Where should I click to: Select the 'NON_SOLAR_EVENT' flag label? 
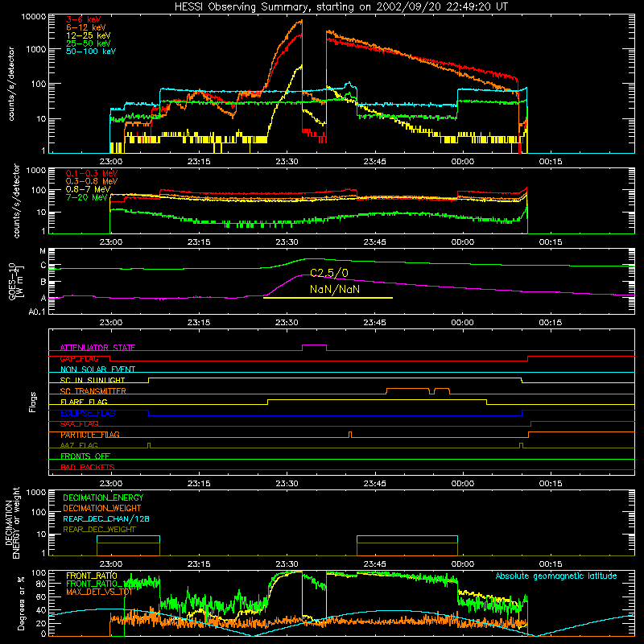(97, 369)
